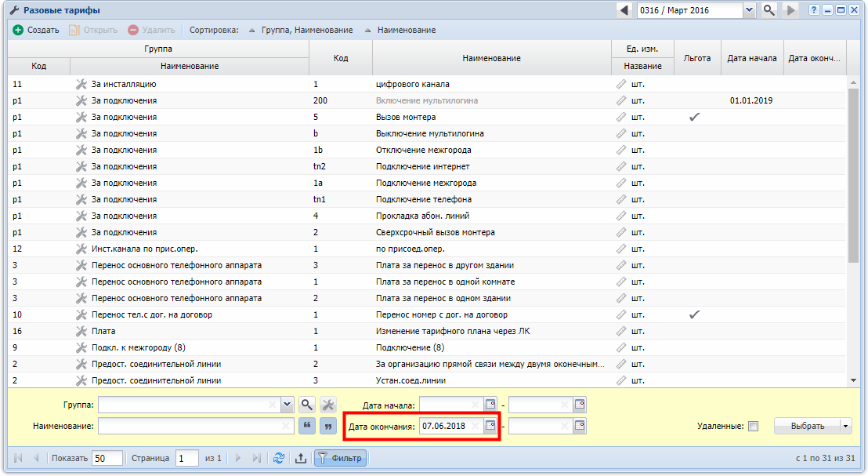Image resolution: width=868 pixels, height=476 pixels.
Task: Sort by Наименование in the toolbar
Action: pos(400,30)
